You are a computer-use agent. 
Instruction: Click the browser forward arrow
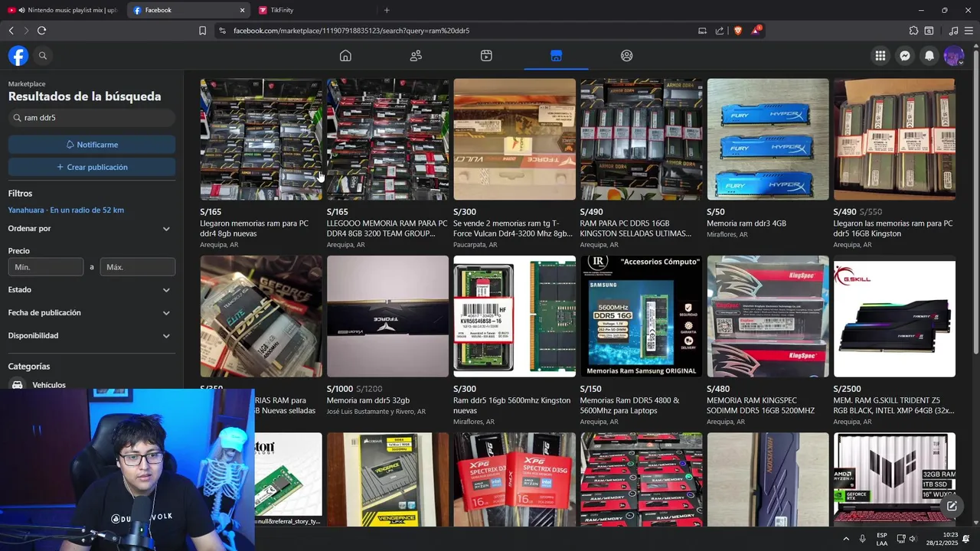click(x=26, y=31)
